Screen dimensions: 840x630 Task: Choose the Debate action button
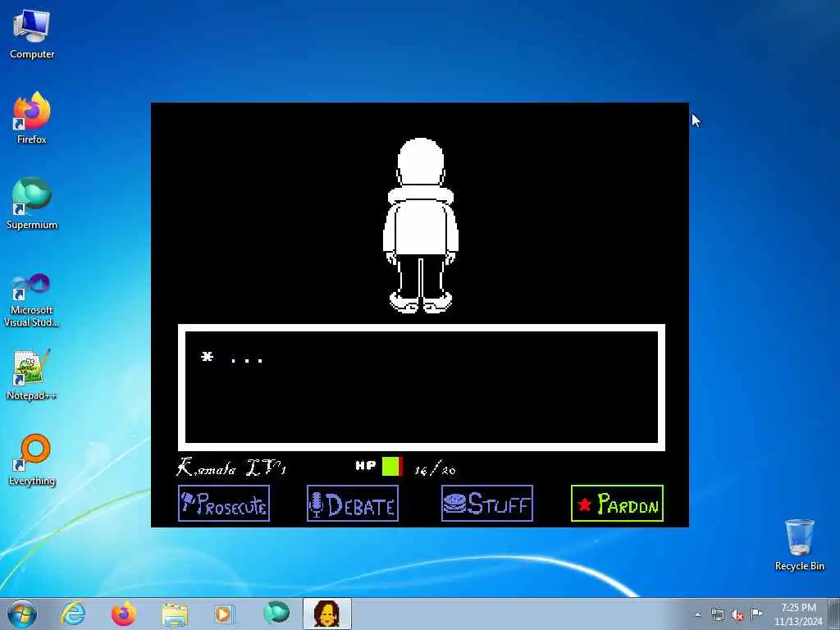[353, 503]
